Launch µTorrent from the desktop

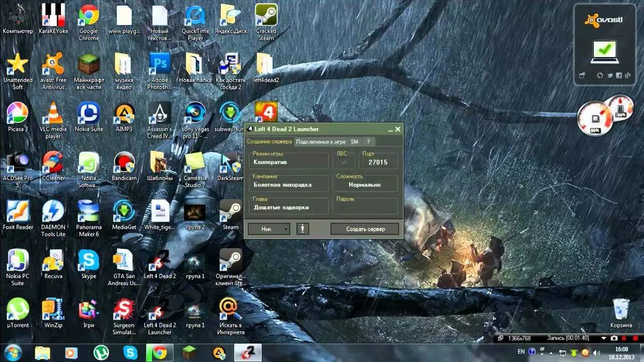18,313
